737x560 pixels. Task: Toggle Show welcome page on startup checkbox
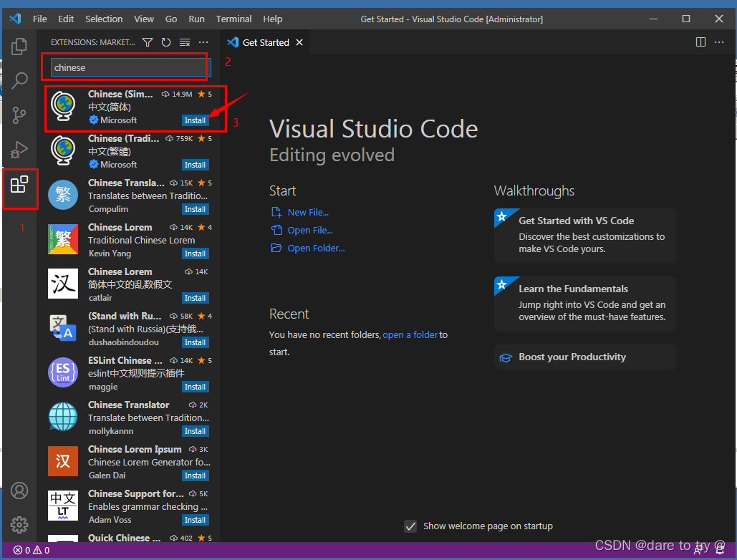pyautogui.click(x=410, y=526)
